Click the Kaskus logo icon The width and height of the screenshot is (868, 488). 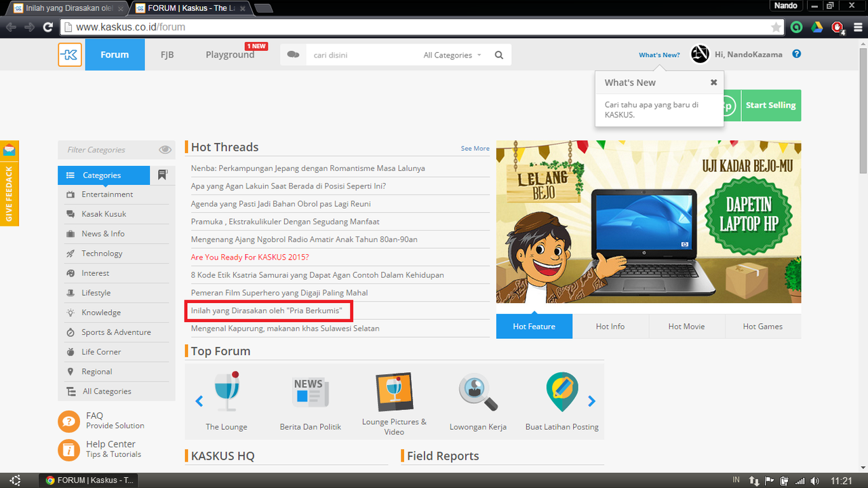pos(70,55)
